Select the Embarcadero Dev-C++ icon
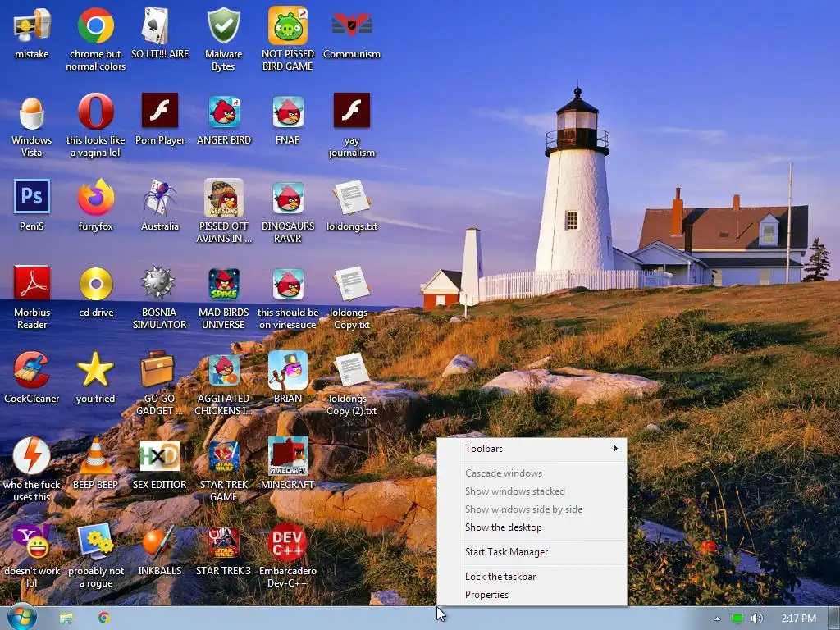The height and width of the screenshot is (630, 840). (x=288, y=541)
